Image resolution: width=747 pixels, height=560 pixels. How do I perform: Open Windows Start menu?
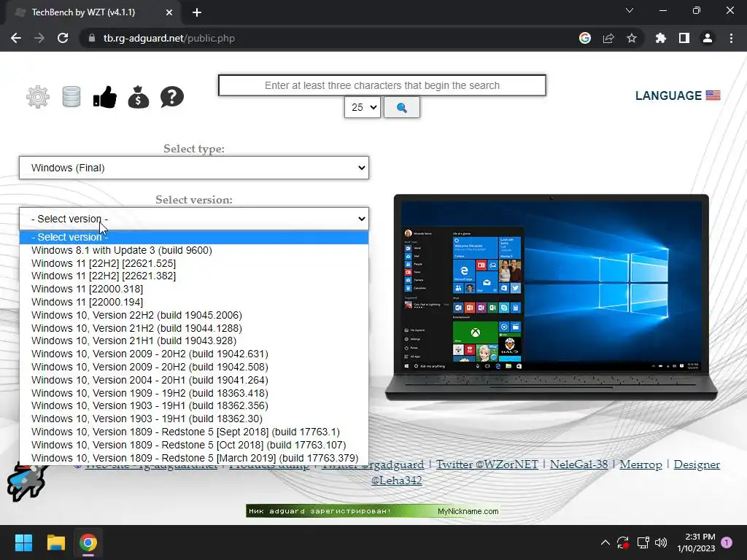(23, 542)
